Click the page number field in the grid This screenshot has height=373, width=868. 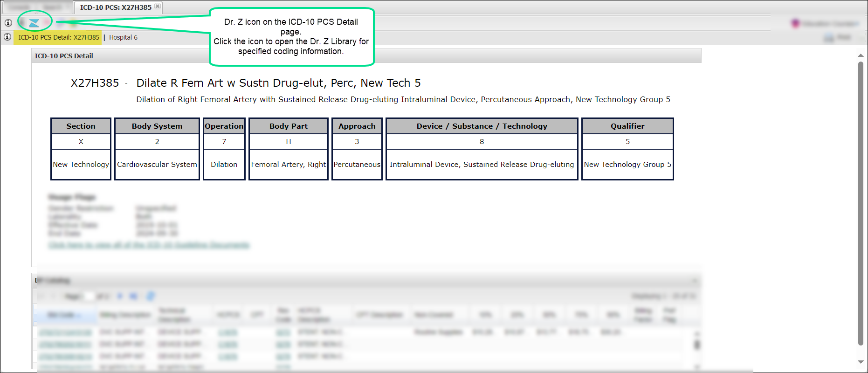pyautogui.click(x=89, y=296)
